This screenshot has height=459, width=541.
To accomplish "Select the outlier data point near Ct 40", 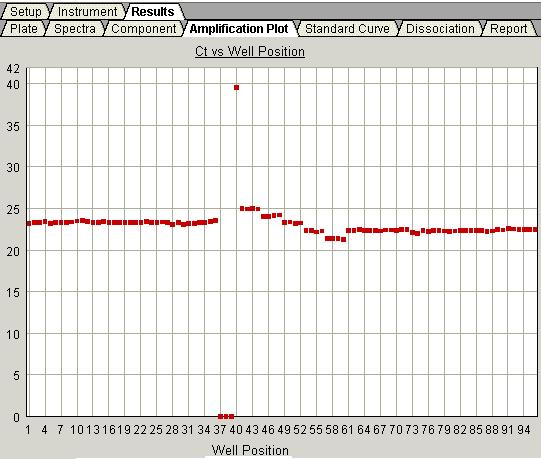I will (236, 88).
